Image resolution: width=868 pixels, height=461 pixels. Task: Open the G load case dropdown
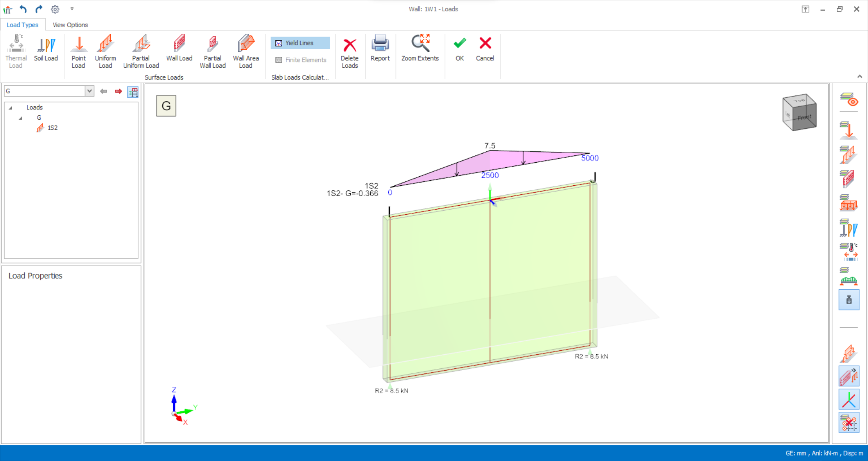[x=89, y=91]
